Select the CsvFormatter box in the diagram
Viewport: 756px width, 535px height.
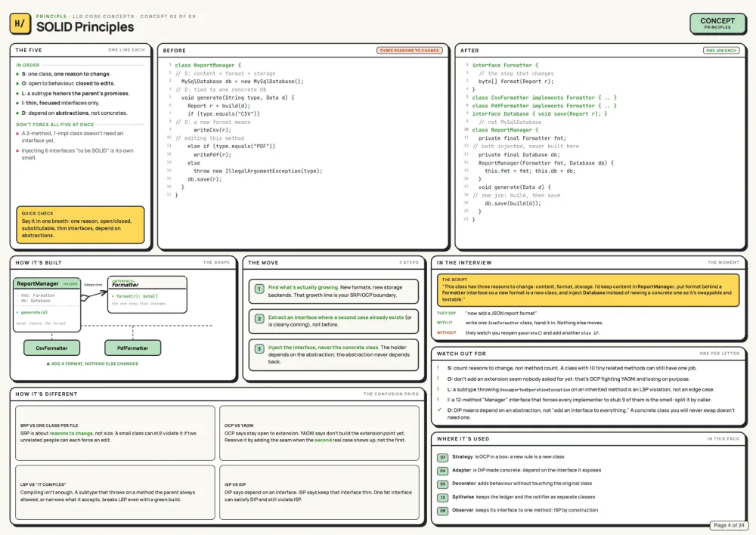(51, 348)
